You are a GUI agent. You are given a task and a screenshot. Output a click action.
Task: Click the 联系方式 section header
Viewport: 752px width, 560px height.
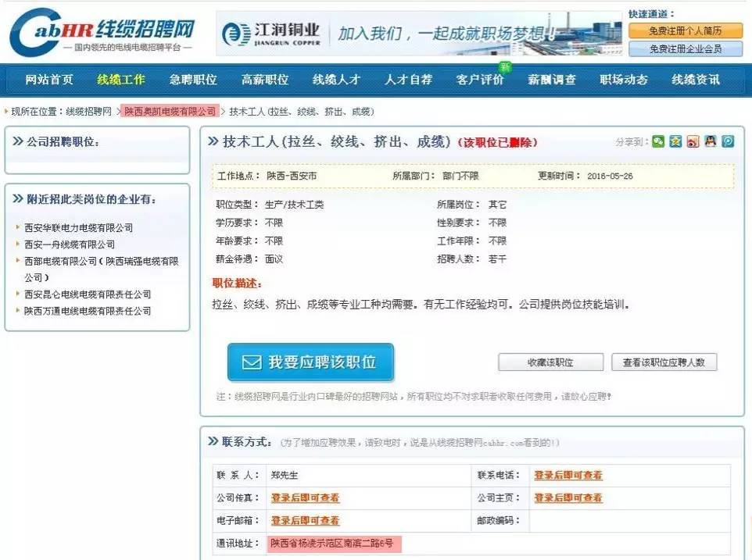click(246, 442)
